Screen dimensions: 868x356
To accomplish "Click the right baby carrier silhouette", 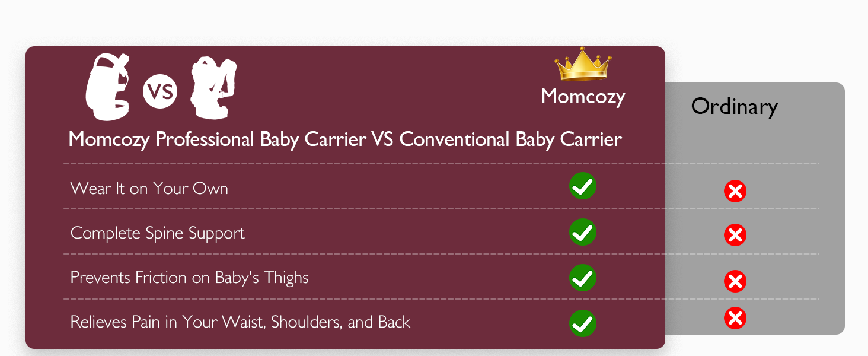I will tap(213, 87).
